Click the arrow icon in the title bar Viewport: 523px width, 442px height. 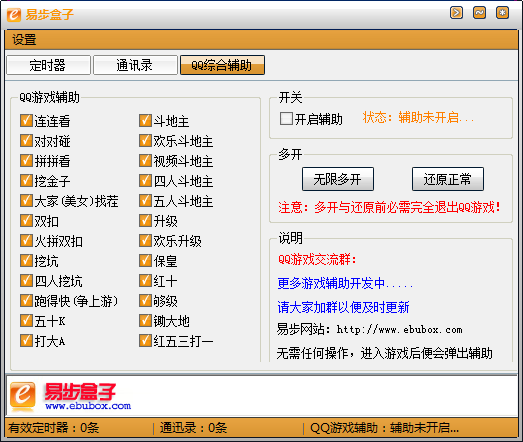(456, 13)
